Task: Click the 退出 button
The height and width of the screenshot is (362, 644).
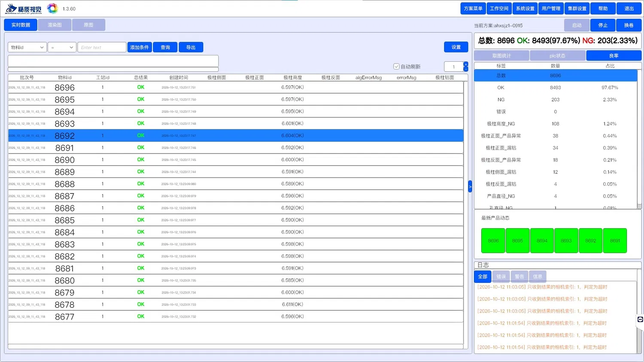Action: tap(629, 9)
